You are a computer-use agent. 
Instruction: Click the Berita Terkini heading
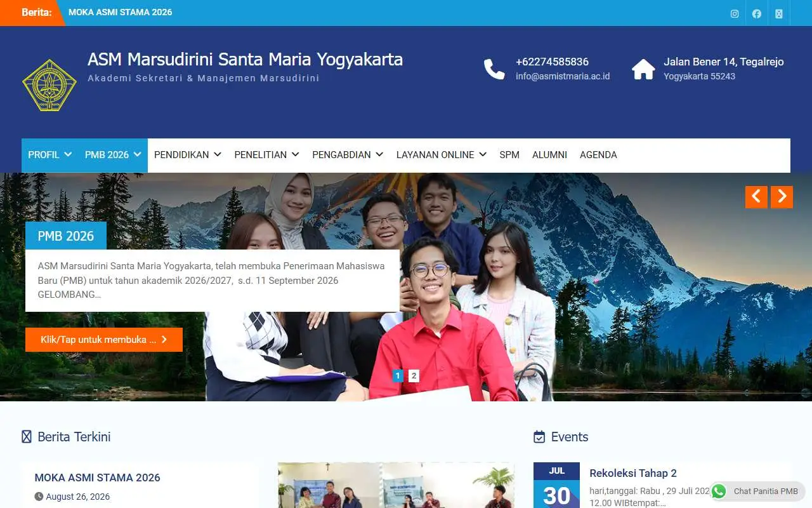pyautogui.click(x=74, y=437)
